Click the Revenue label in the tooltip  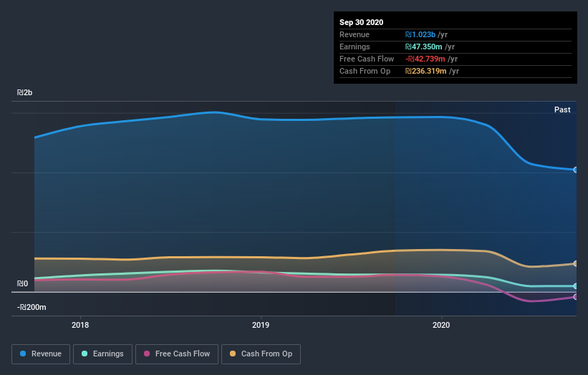(x=355, y=34)
